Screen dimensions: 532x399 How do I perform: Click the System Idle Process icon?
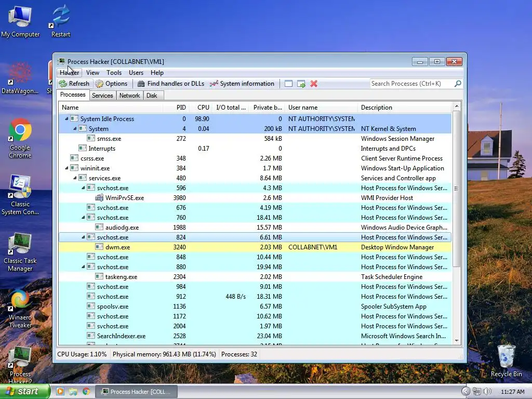pos(74,119)
